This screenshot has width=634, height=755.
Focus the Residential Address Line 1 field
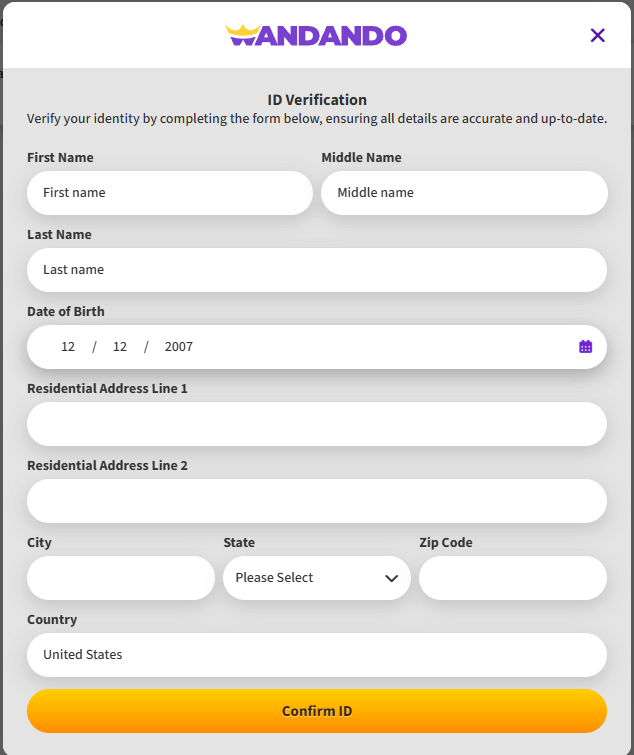tap(316, 424)
